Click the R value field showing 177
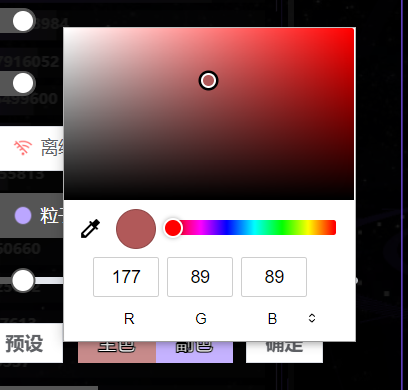Viewport: 408px width, 390px height. click(x=126, y=277)
